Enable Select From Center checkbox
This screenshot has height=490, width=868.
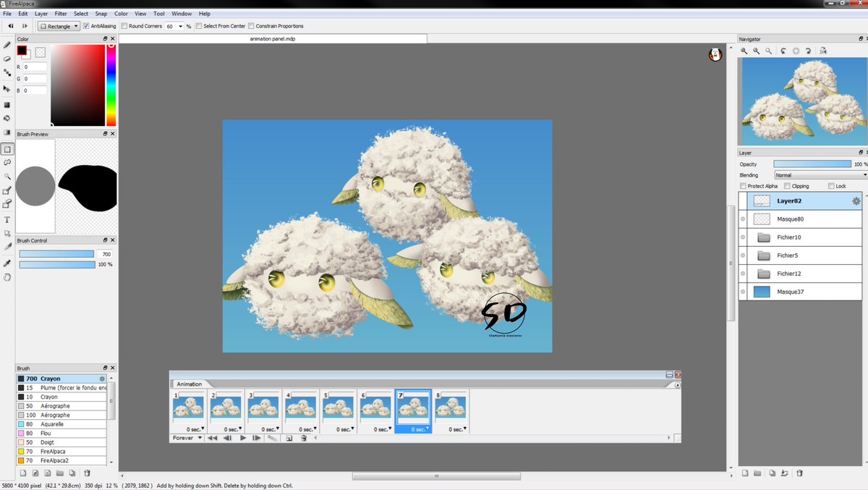click(x=198, y=26)
